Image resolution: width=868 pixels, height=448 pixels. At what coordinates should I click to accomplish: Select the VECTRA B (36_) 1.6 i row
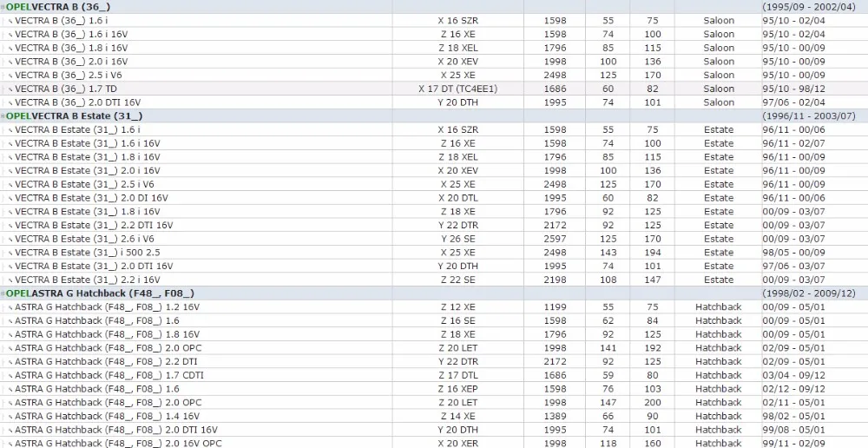click(434, 21)
